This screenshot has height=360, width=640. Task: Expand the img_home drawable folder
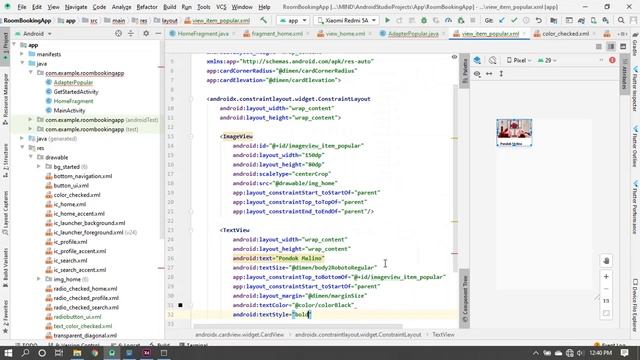[39, 279]
